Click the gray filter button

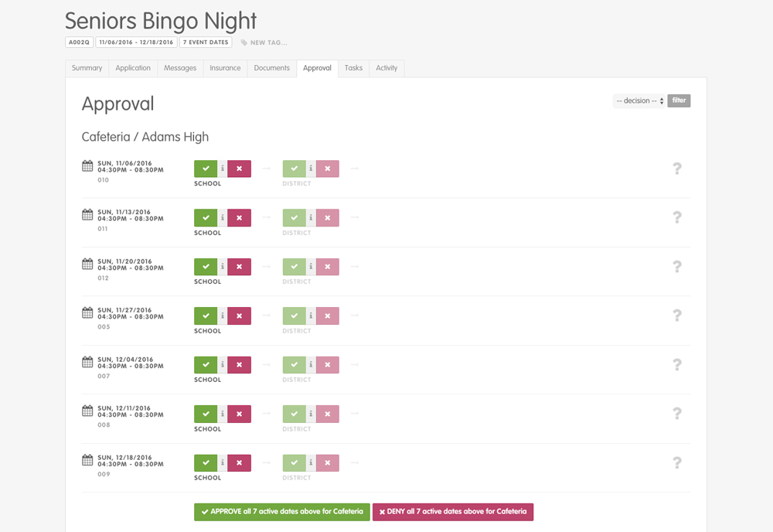tap(679, 101)
